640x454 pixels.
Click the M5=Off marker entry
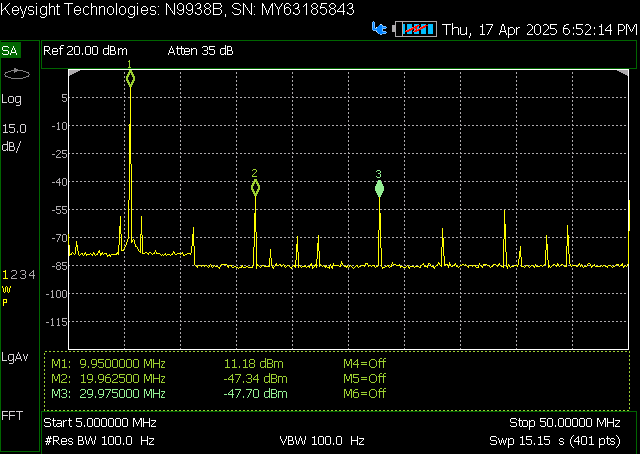tap(364, 378)
